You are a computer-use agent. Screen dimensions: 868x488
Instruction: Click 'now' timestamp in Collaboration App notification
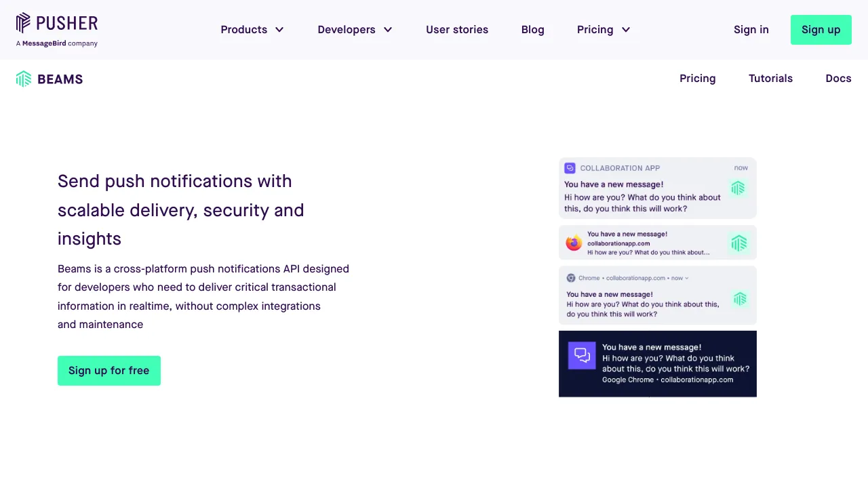coord(741,167)
